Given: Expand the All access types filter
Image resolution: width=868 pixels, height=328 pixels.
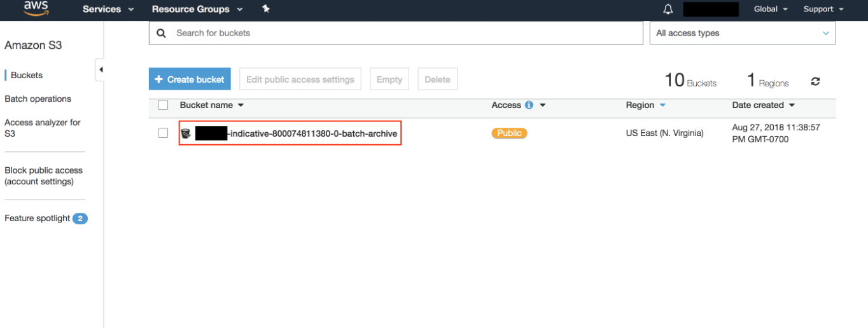Looking at the screenshot, I should click(x=743, y=33).
